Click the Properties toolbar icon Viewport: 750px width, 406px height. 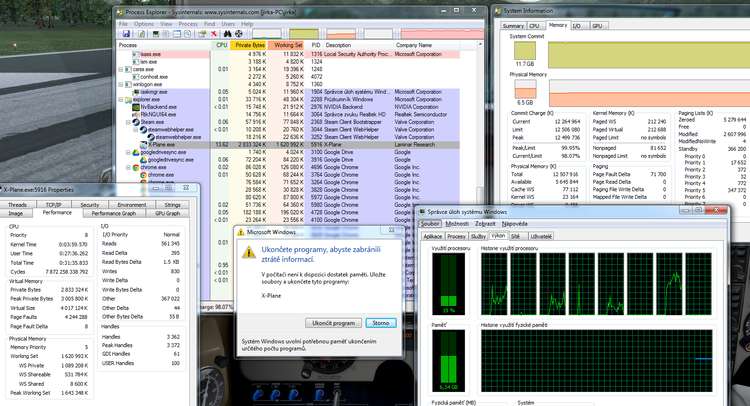pyautogui.click(x=202, y=33)
